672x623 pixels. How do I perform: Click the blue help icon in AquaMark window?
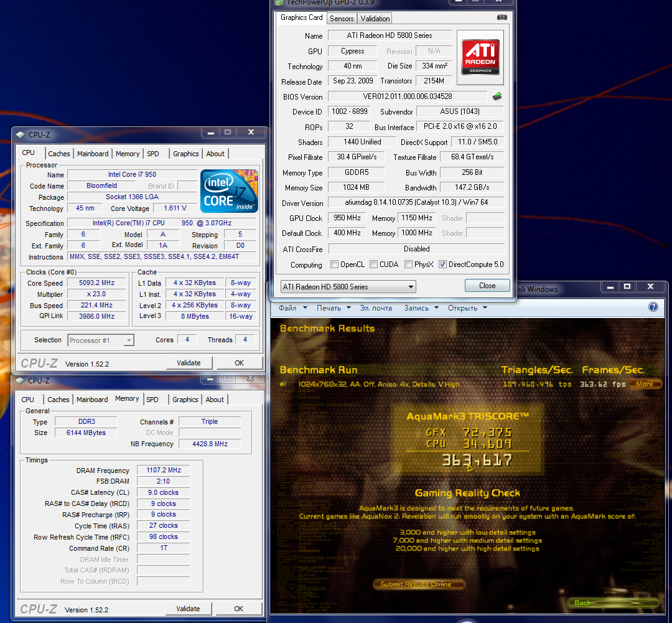pyautogui.click(x=653, y=307)
